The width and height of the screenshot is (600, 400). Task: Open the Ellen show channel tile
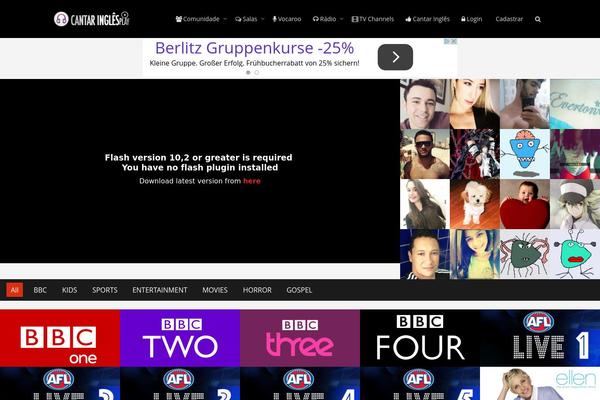tap(540, 384)
